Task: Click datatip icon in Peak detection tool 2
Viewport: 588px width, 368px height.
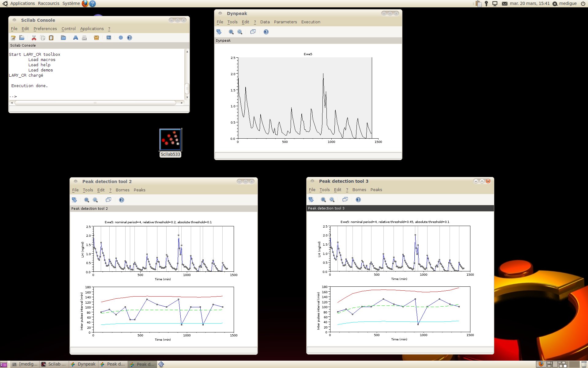Action: (x=108, y=200)
